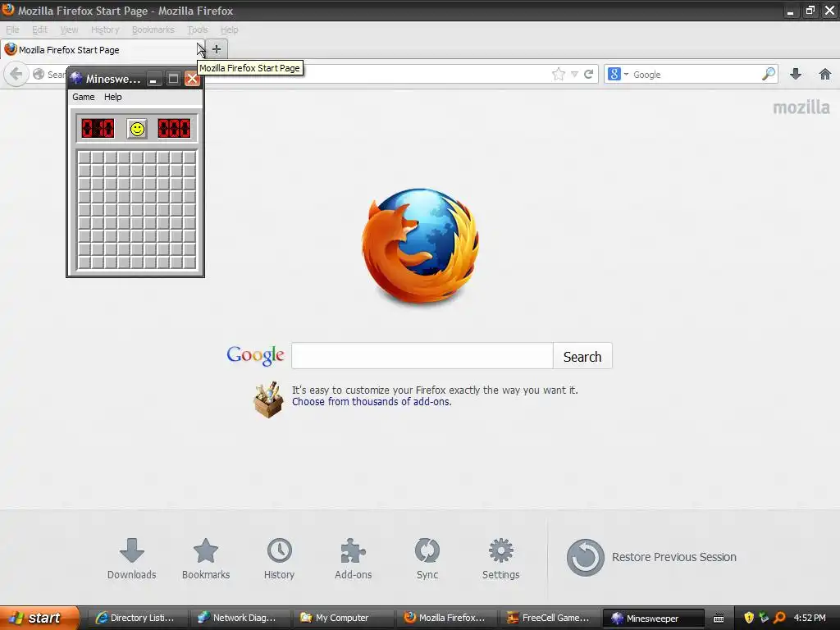The image size is (840, 630).
Task: Switch to Directory Listing taskbar button
Action: [137, 618]
